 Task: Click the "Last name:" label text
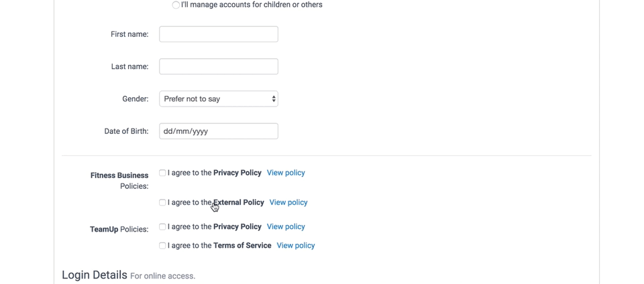coord(129,66)
